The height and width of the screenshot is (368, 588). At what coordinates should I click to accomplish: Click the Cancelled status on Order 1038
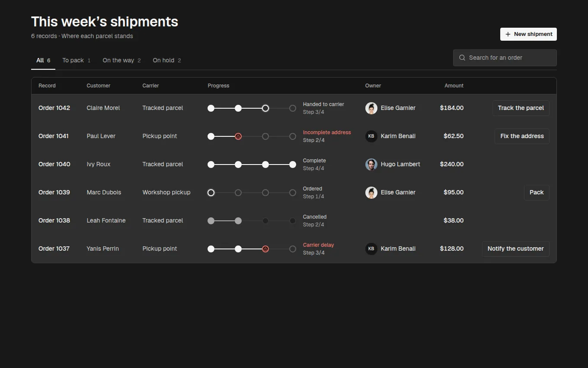click(x=315, y=217)
